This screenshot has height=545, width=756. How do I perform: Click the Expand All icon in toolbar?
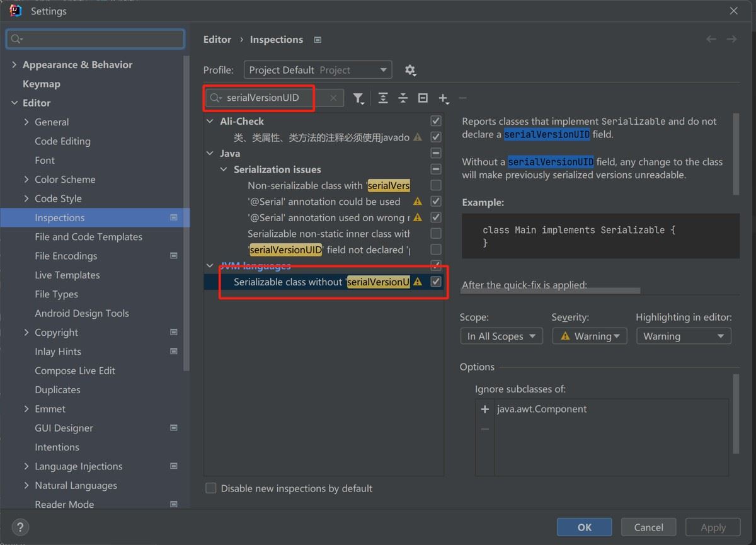coord(383,98)
